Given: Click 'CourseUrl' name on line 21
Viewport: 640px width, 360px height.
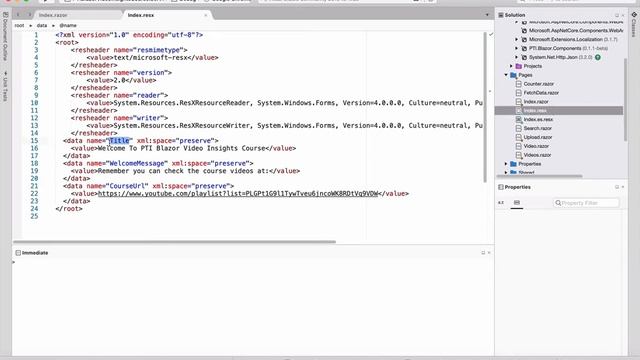Looking at the screenshot, I should 127,186.
